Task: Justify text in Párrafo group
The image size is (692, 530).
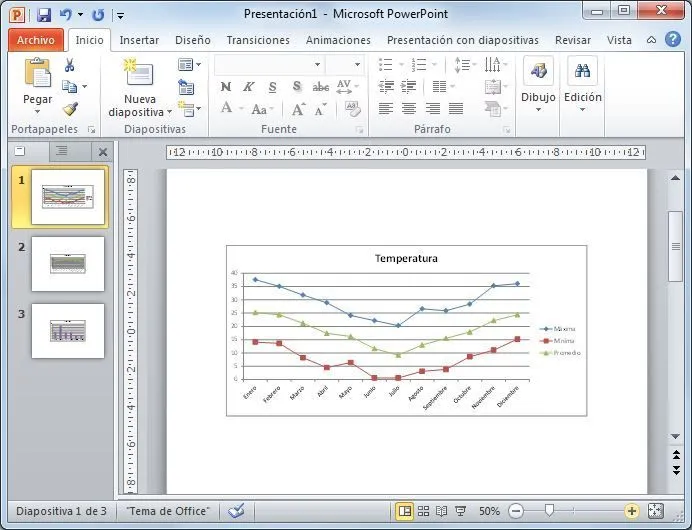Action: click(x=456, y=109)
